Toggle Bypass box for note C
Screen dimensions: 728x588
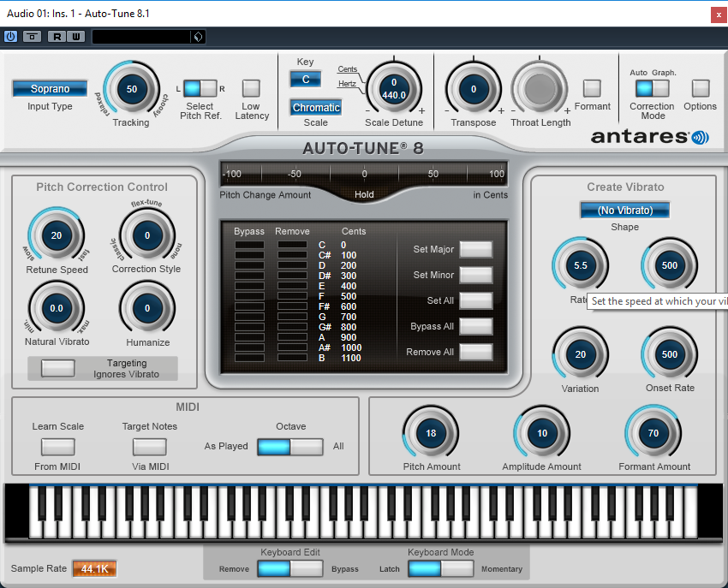click(249, 245)
